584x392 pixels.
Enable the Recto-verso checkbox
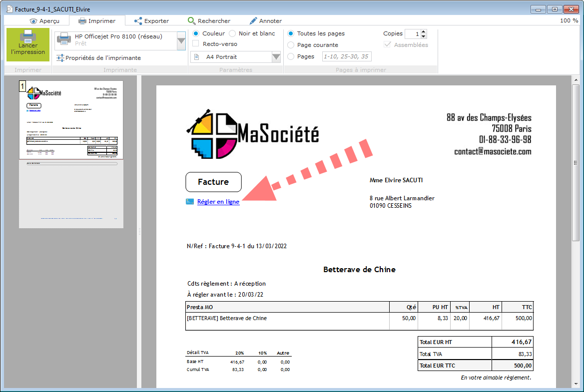click(x=196, y=44)
